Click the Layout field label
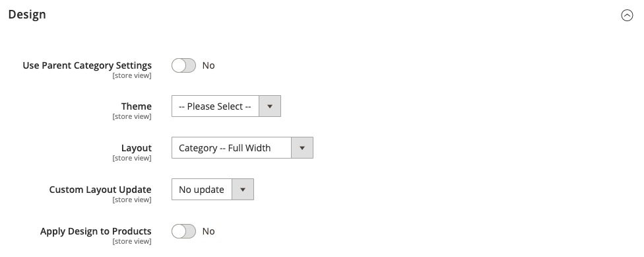 pos(137,147)
